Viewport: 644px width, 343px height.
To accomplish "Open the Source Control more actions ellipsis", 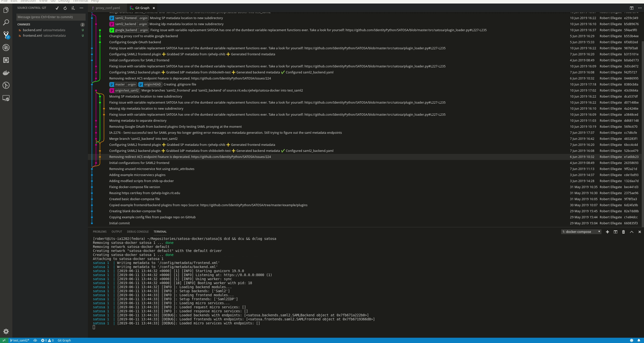I will [82, 8].
